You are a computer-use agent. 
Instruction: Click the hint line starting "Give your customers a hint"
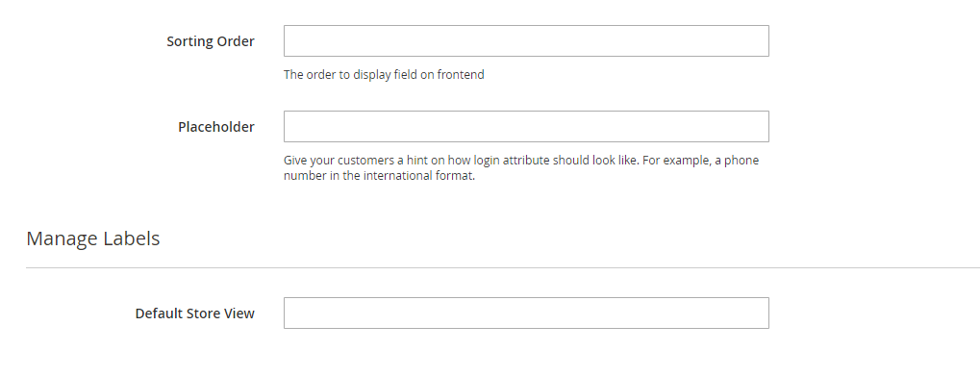pyautogui.click(x=521, y=161)
